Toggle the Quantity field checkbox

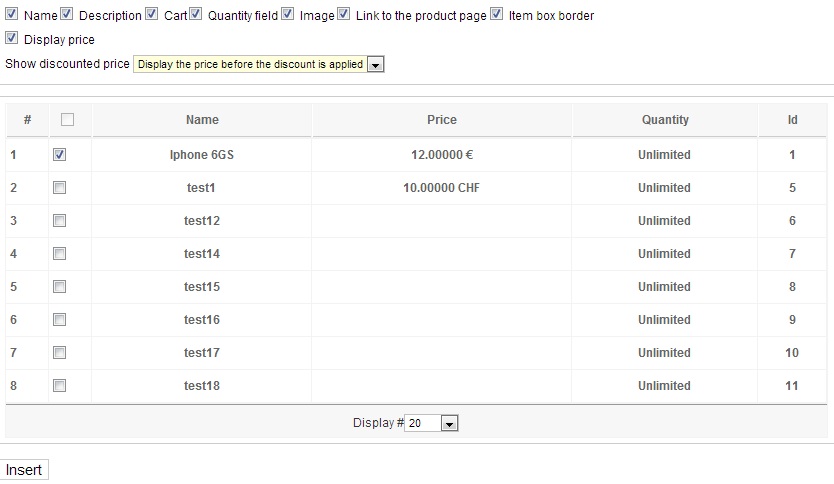click(x=196, y=15)
